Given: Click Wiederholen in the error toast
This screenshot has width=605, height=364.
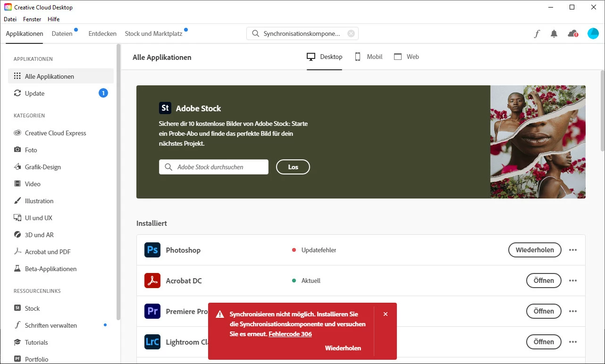Looking at the screenshot, I should pyautogui.click(x=343, y=348).
